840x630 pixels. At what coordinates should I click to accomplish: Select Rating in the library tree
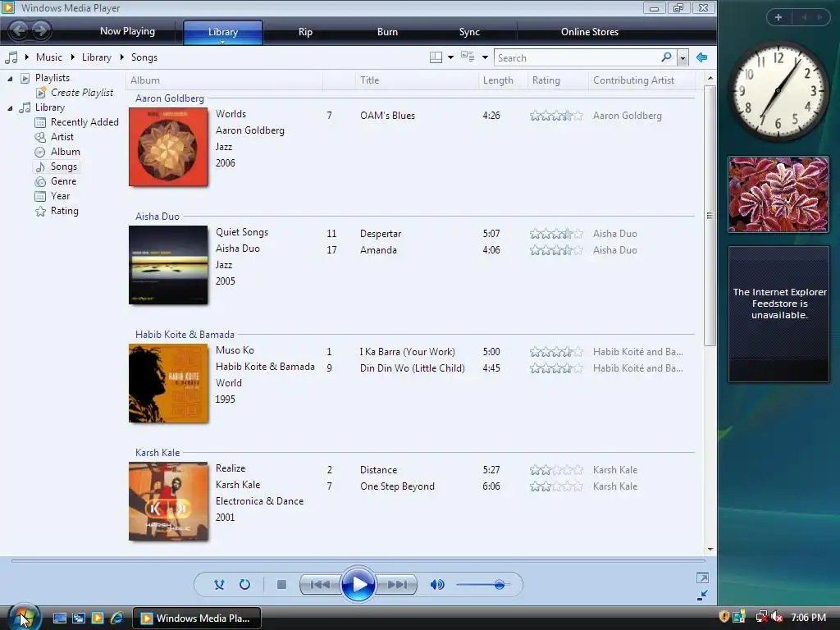coord(64,211)
